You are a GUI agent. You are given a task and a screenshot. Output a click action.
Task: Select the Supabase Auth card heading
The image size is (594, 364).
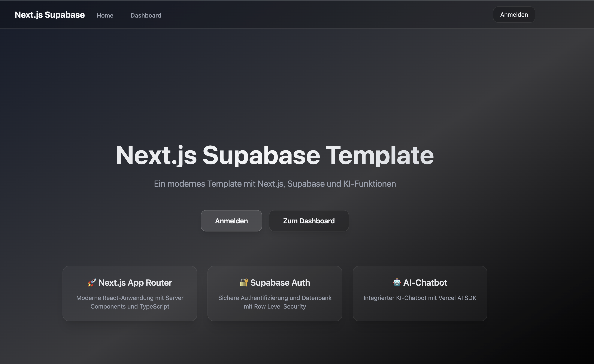[x=280, y=282]
